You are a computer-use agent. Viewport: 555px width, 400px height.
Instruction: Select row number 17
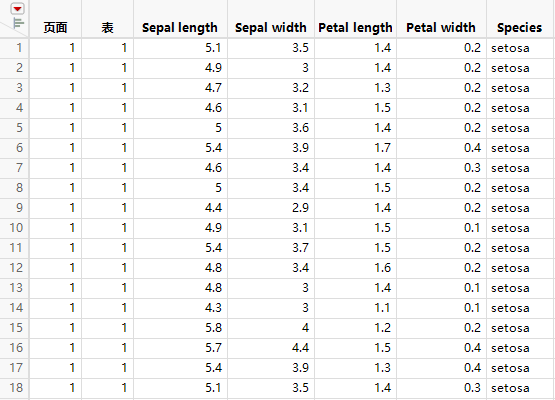(16, 368)
